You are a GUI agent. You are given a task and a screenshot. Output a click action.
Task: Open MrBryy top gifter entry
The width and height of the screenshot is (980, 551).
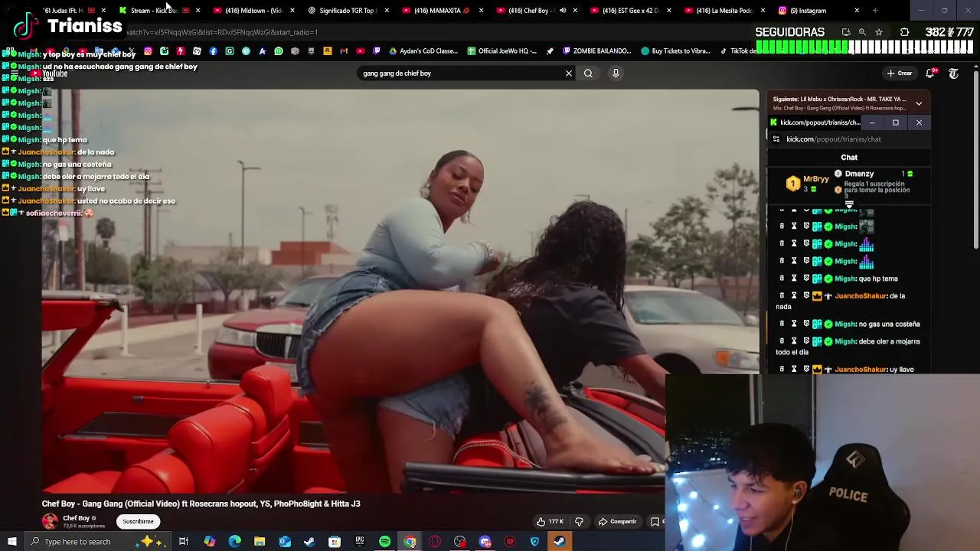tap(808, 183)
